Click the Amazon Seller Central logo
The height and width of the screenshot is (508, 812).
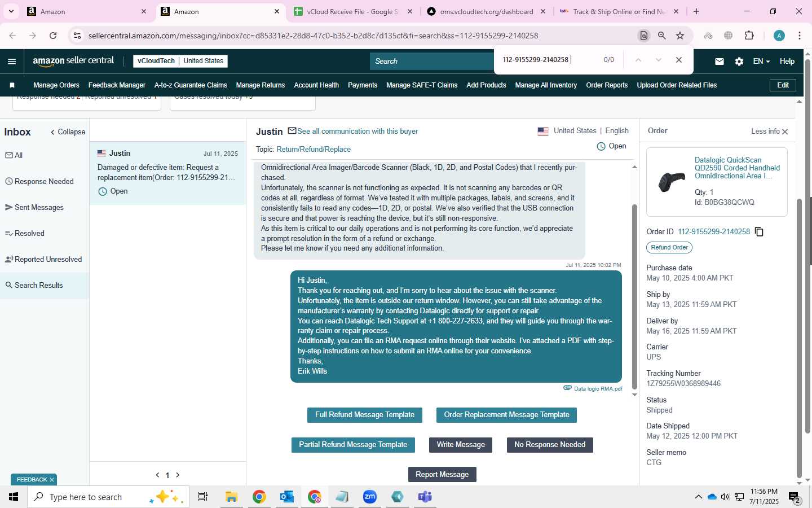(73, 61)
